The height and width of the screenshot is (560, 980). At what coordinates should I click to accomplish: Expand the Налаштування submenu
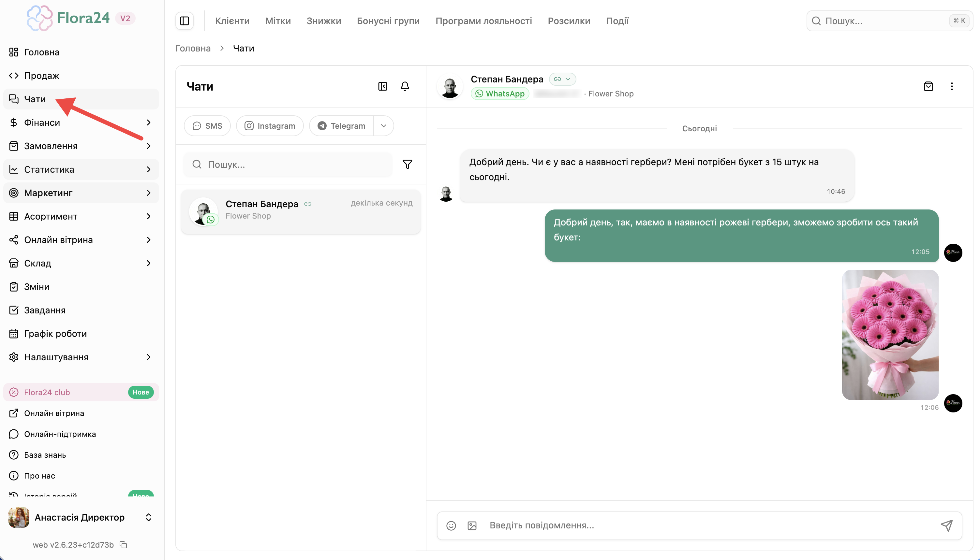tap(149, 357)
